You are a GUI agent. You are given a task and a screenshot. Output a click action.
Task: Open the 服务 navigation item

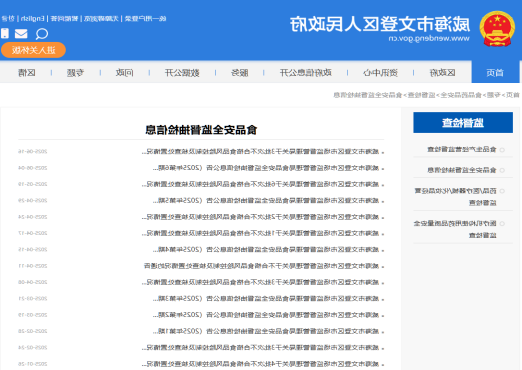(240, 72)
